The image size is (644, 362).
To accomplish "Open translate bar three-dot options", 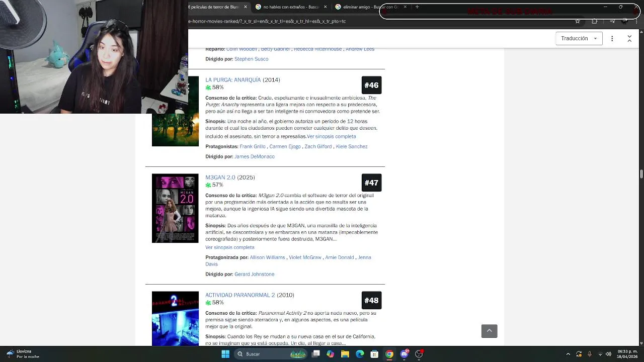I will 612,39.
